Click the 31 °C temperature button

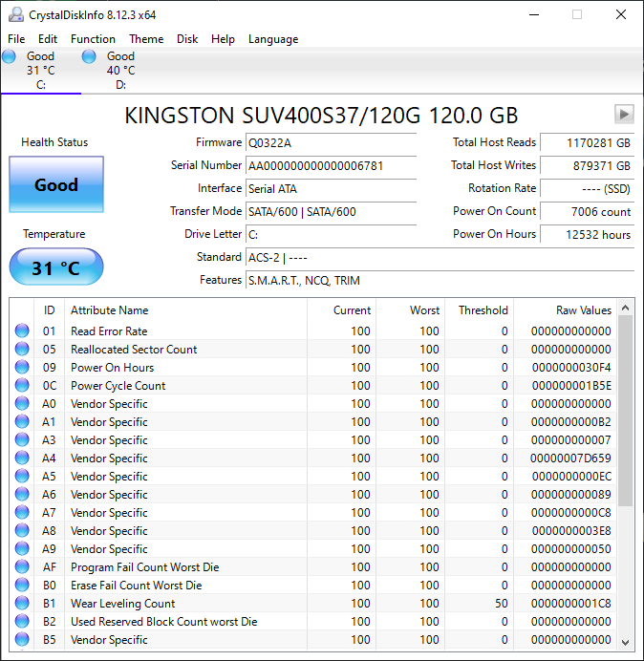click(56, 267)
